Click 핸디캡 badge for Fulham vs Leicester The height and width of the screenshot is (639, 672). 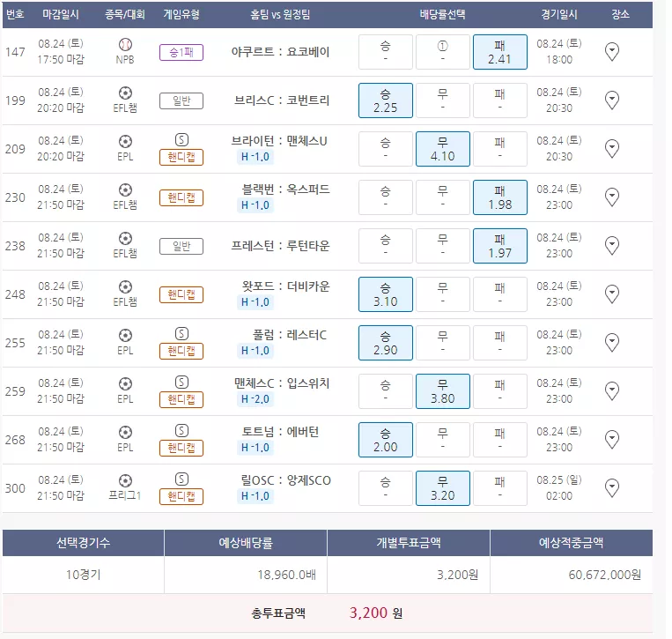pyautogui.click(x=181, y=351)
